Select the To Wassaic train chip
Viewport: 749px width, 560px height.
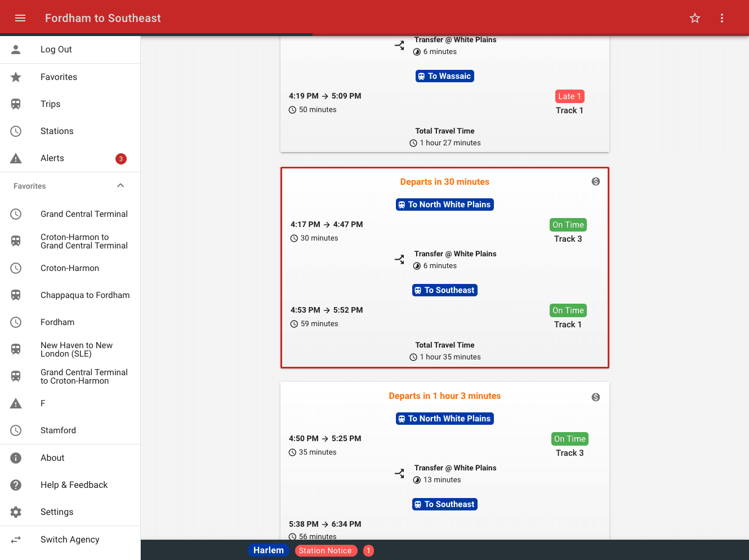(444, 76)
